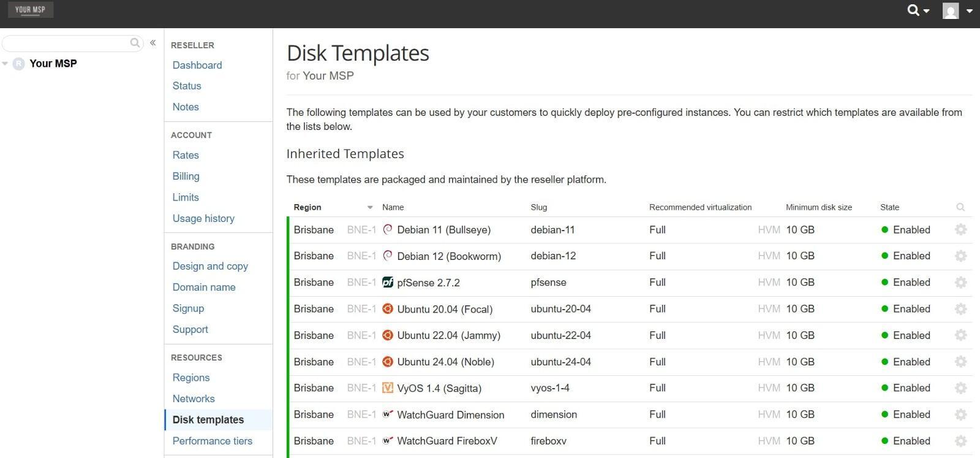Screen dimensions: 980x458
Task: Collapse the sidebar with double chevron
Action: pyautogui.click(x=153, y=43)
